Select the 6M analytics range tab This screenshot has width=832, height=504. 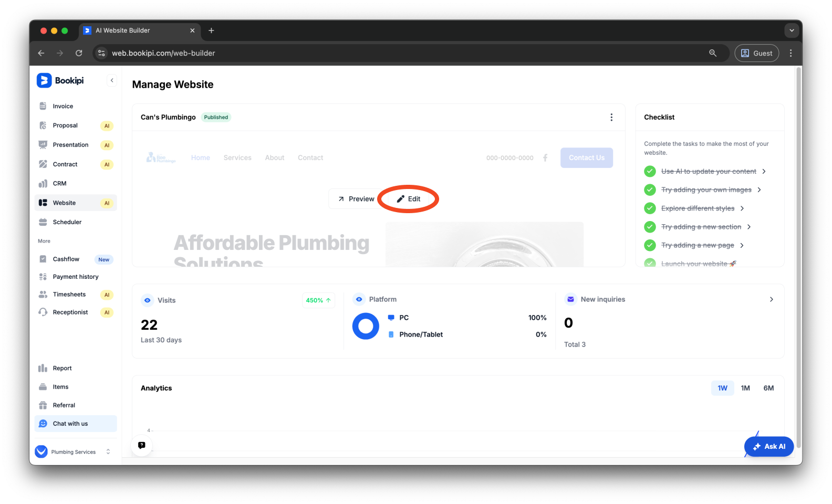coord(768,388)
